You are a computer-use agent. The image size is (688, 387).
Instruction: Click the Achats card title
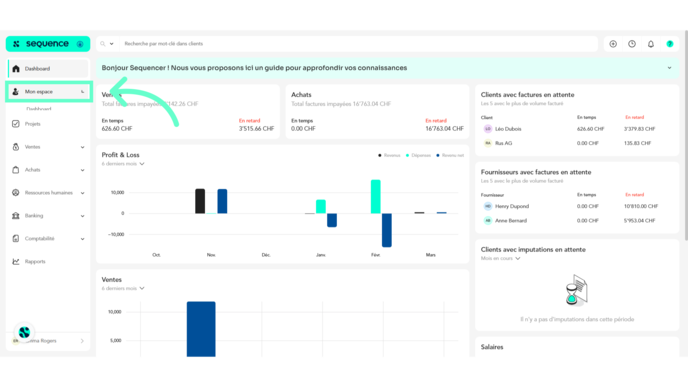click(x=301, y=95)
